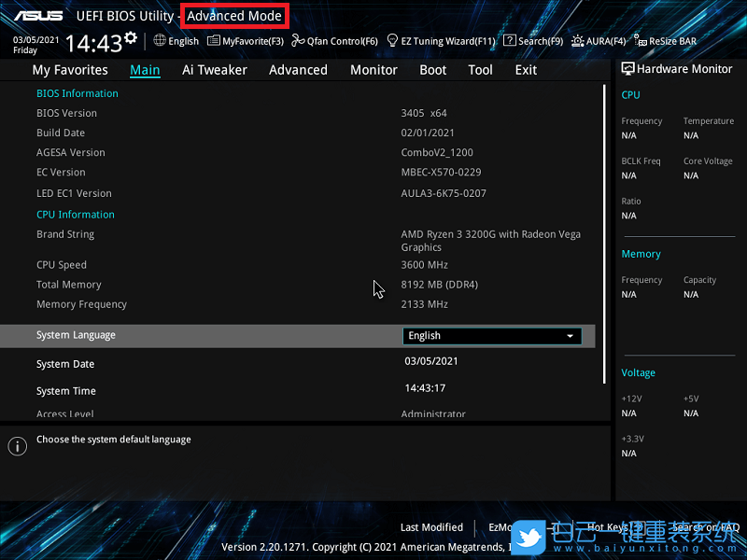The width and height of the screenshot is (747, 560).
Task: Open the Tool menu tab
Action: pos(480,70)
